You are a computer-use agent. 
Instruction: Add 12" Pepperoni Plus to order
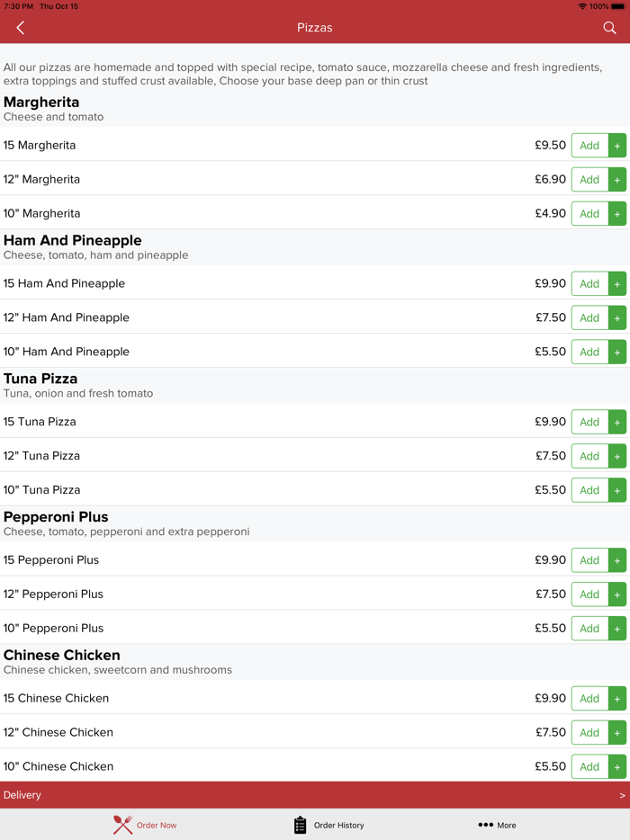pos(598,594)
